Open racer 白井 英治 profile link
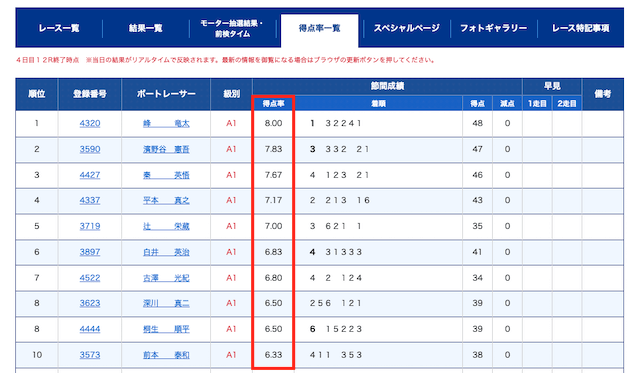The image size is (640, 373). coord(166,252)
